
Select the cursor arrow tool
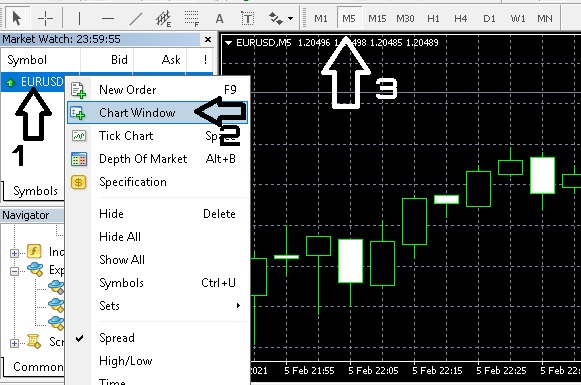[17, 18]
